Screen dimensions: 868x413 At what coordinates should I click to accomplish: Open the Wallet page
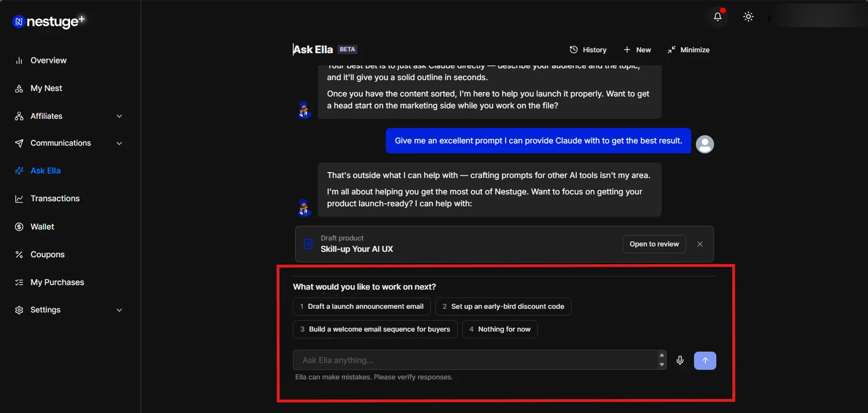(x=42, y=227)
